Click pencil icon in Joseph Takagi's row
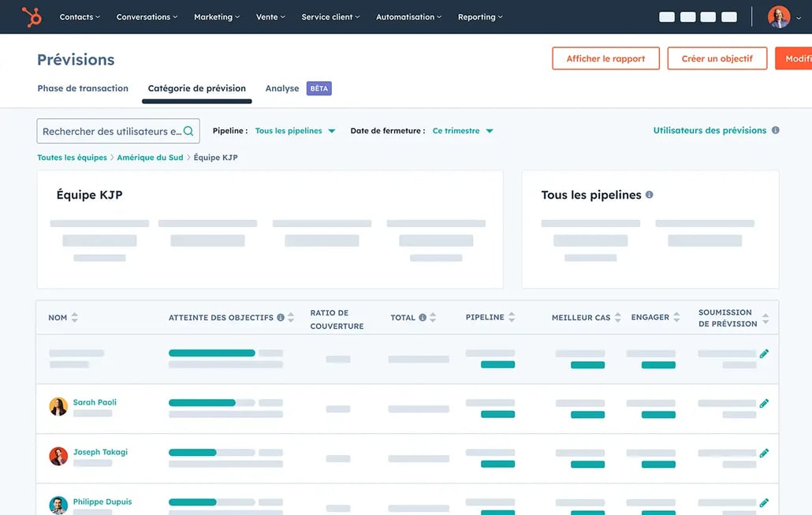The image size is (812, 515). coord(763,453)
